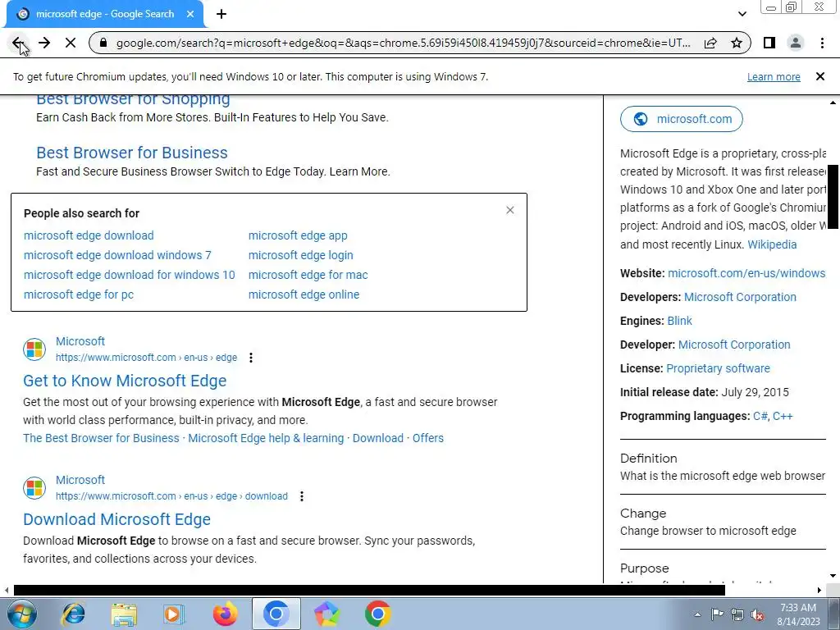
Task: Open the taskbar clock showing 7:33 AM
Action: [x=798, y=614]
